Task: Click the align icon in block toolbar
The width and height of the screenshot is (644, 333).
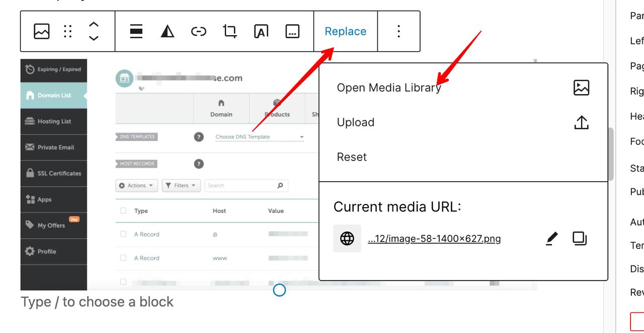Action: (x=136, y=31)
